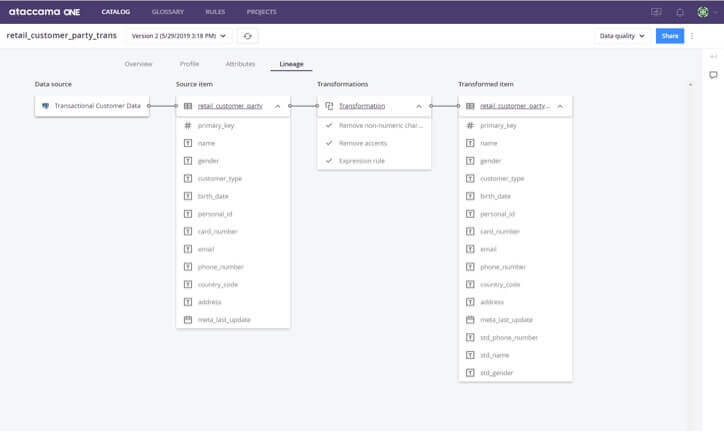Click text type icon of transformed personal_id
This screenshot has width=724, height=432.
pyautogui.click(x=470, y=214)
